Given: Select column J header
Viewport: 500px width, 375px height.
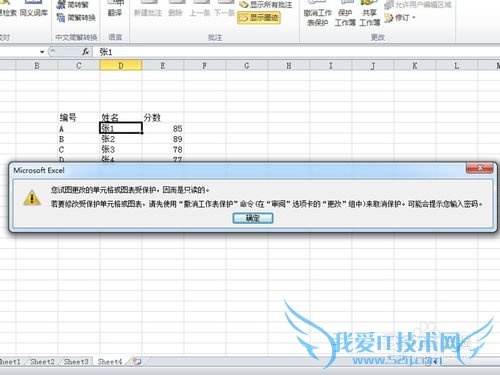Looking at the screenshot, I should tap(373, 65).
